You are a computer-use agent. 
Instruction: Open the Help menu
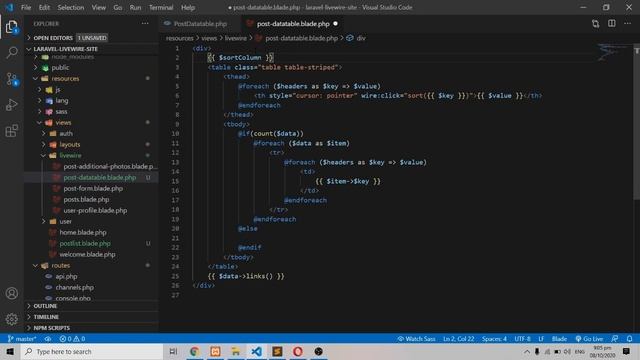188,7
